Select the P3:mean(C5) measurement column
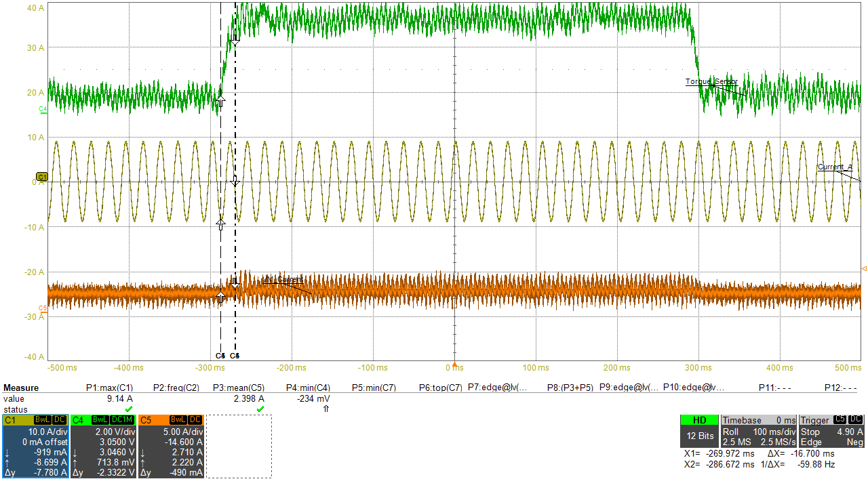The image size is (868, 479). pos(239,388)
